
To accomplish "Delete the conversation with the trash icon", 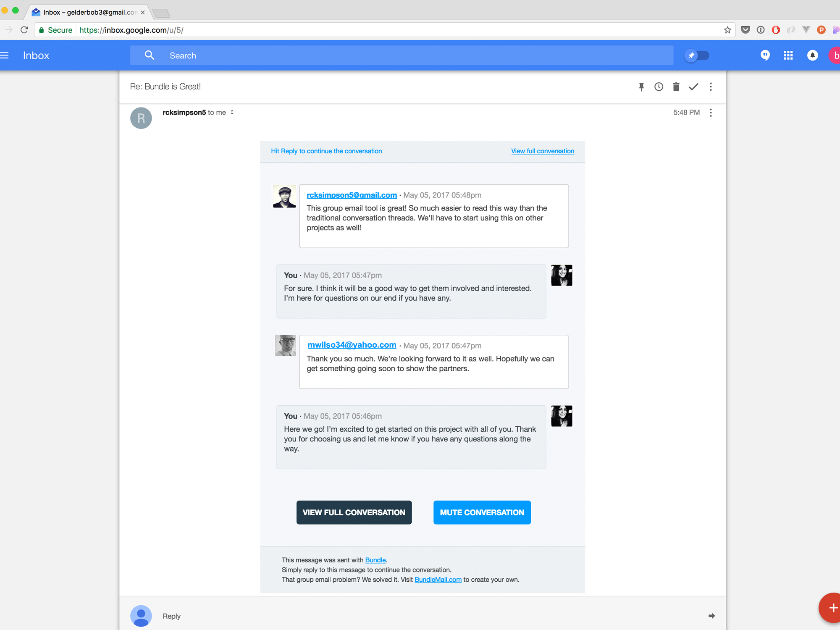I will 676,87.
